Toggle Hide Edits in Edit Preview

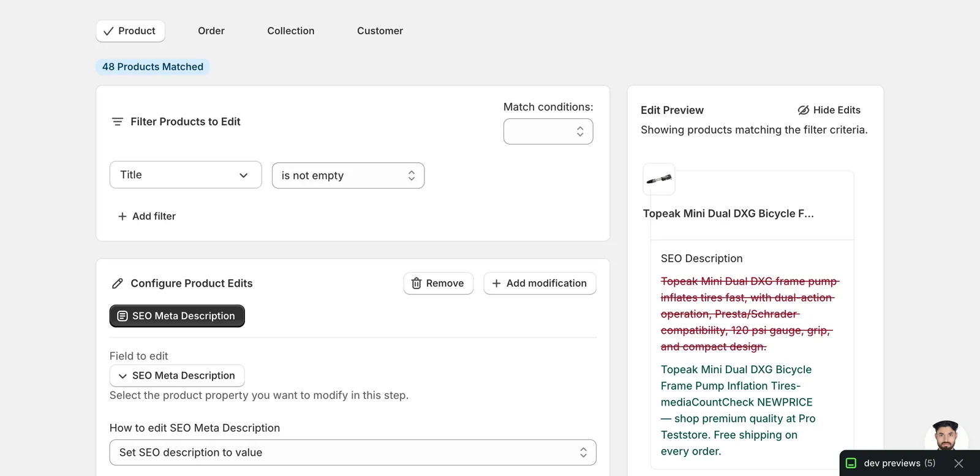pos(829,110)
